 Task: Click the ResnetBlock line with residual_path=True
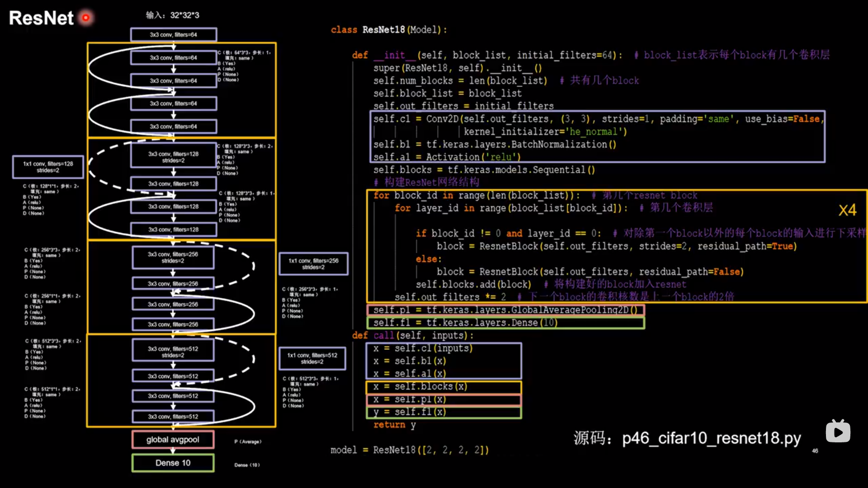coord(616,246)
